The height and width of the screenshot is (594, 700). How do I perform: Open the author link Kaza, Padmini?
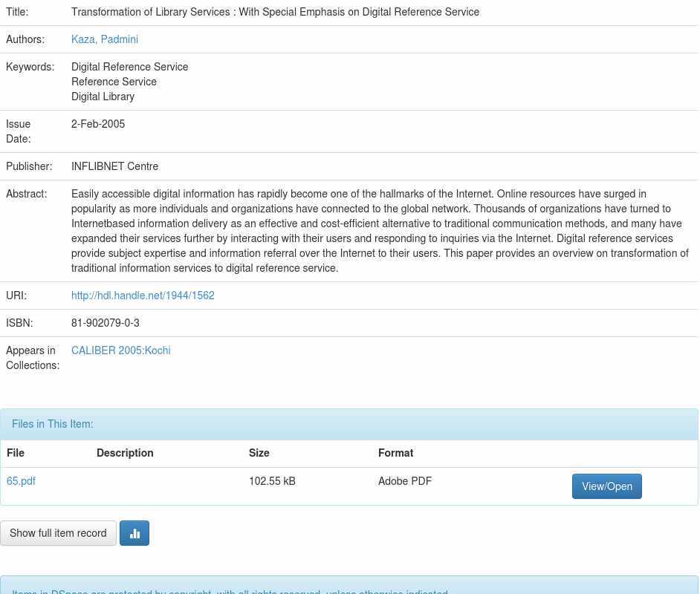point(105,39)
